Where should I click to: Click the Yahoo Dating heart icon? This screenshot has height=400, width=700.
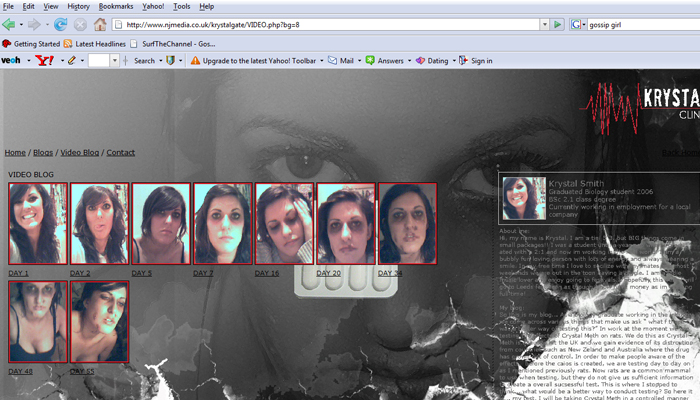(420, 60)
